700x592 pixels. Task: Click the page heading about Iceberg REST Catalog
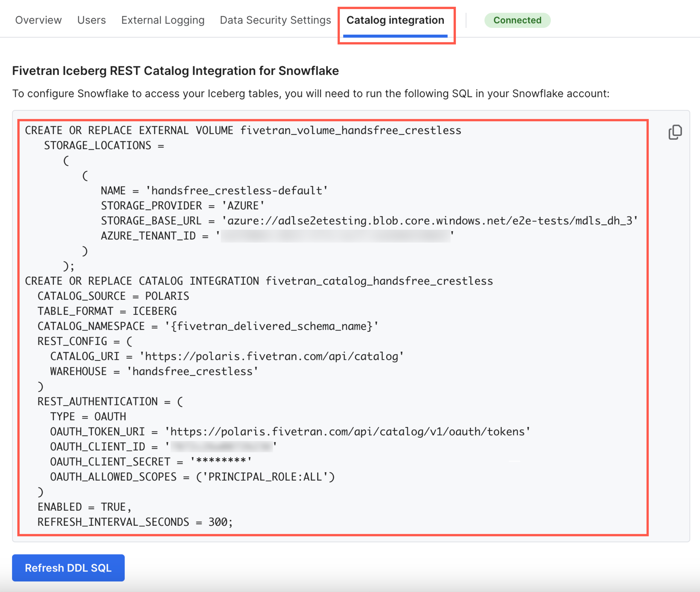click(x=176, y=71)
